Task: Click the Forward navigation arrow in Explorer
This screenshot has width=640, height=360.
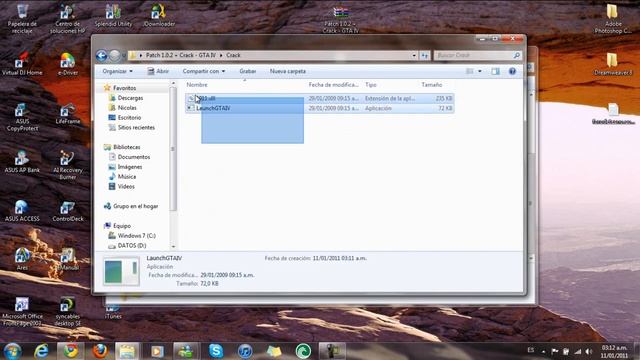Action: pyautogui.click(x=115, y=55)
